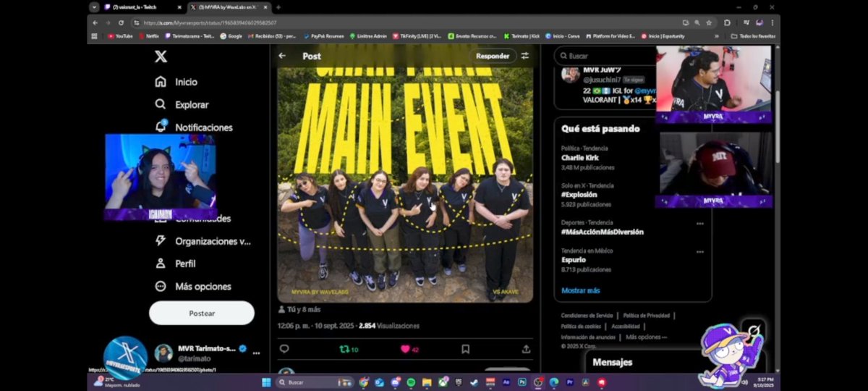
Task: Click 2.854 Visualizaciones count
Action: [x=389, y=326]
